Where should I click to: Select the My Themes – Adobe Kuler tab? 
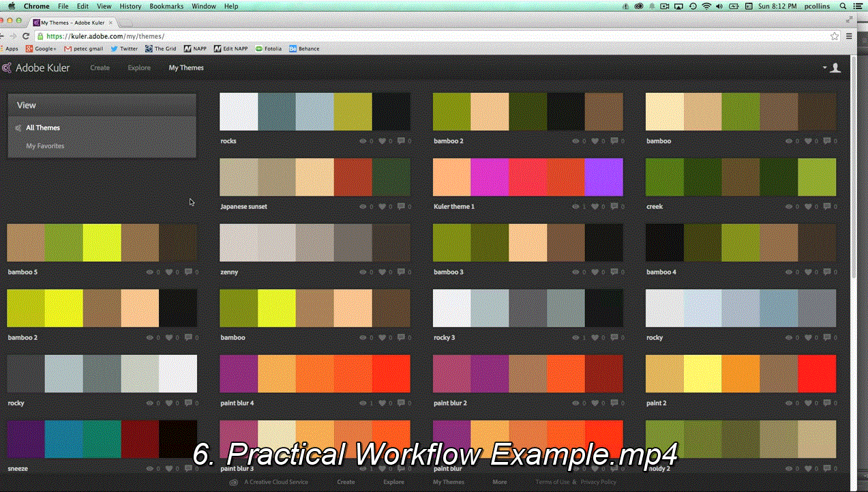72,23
